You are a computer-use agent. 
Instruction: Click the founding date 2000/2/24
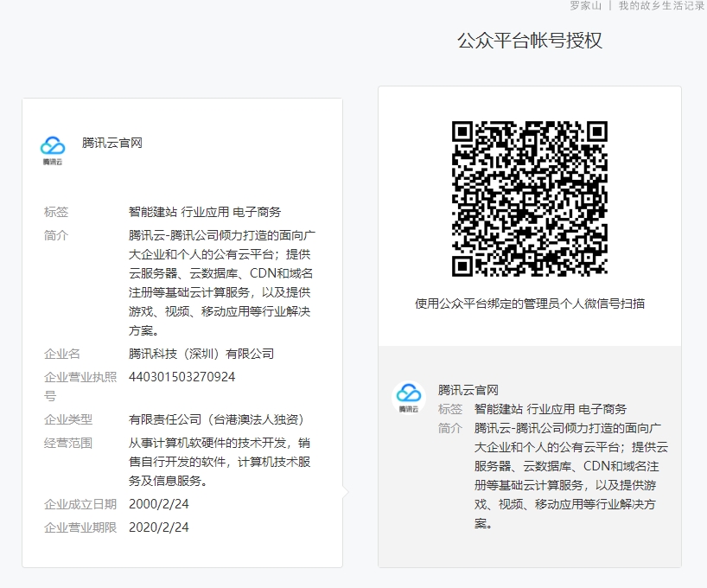(159, 503)
